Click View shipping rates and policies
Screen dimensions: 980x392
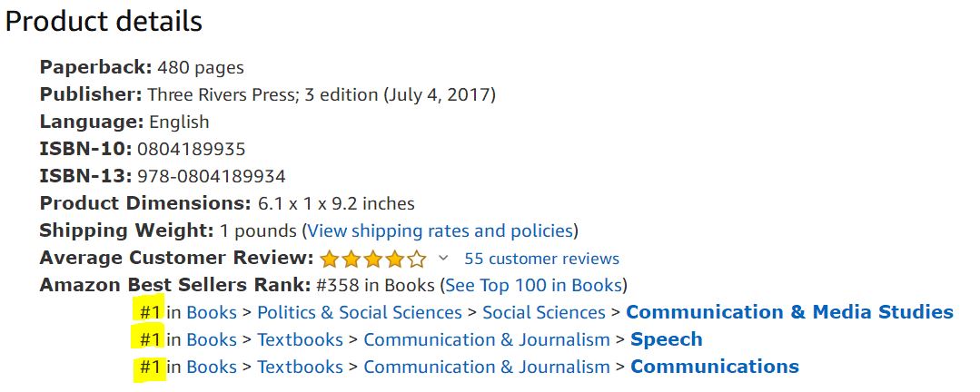pos(441,230)
